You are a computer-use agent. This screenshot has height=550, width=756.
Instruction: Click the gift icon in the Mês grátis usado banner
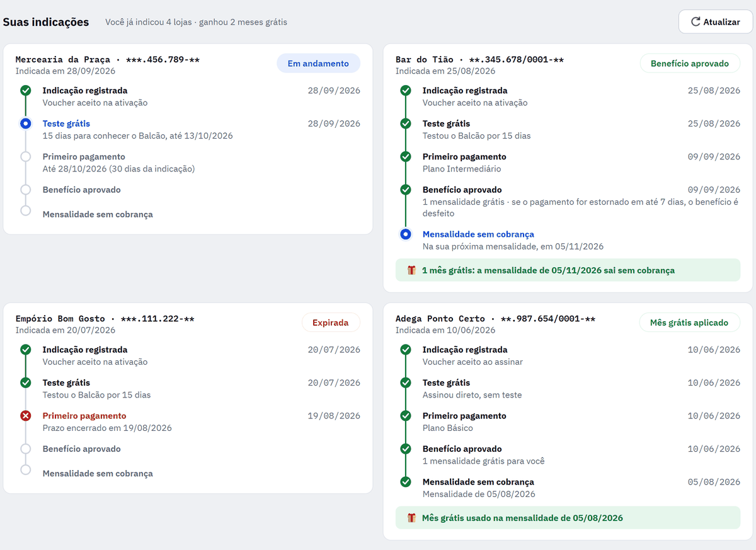(411, 518)
